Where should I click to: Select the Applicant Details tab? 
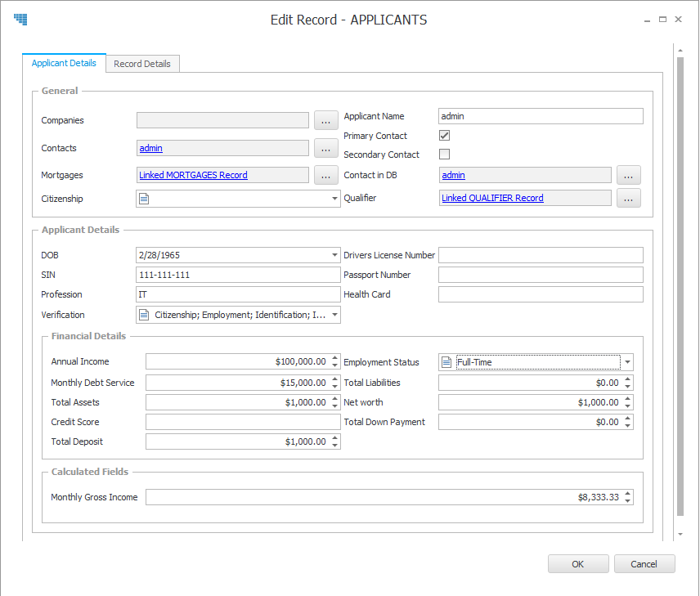coord(64,63)
